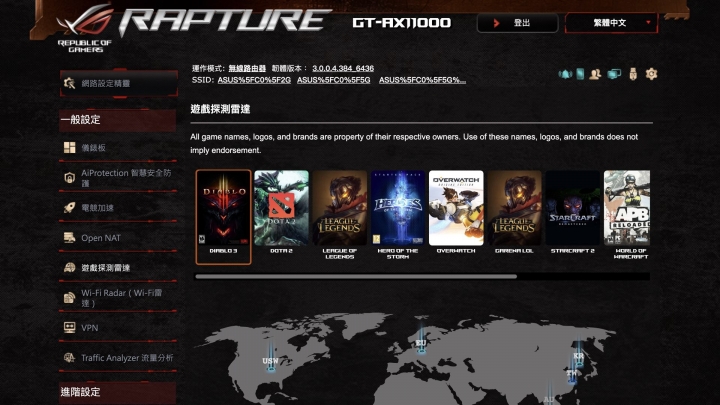
Task: Click the Traffic Analyzer sidebar icon
Action: click(x=69, y=358)
